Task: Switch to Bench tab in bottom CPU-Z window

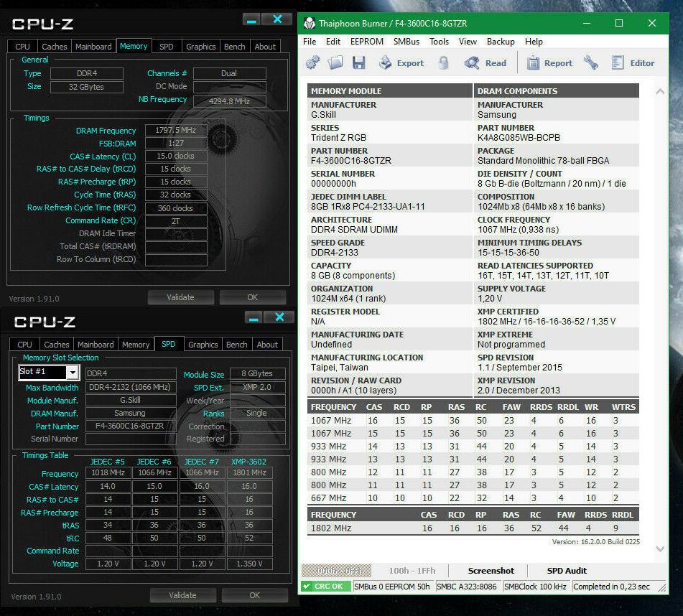Action: [x=236, y=345]
